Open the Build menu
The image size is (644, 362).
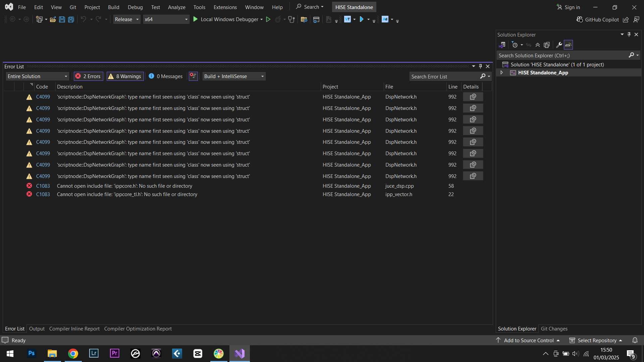[x=113, y=7]
